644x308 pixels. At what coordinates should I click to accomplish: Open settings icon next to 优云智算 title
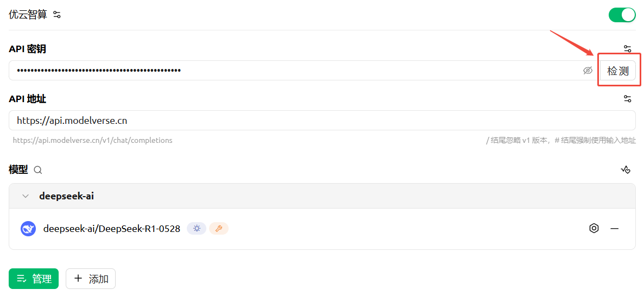[x=57, y=15]
